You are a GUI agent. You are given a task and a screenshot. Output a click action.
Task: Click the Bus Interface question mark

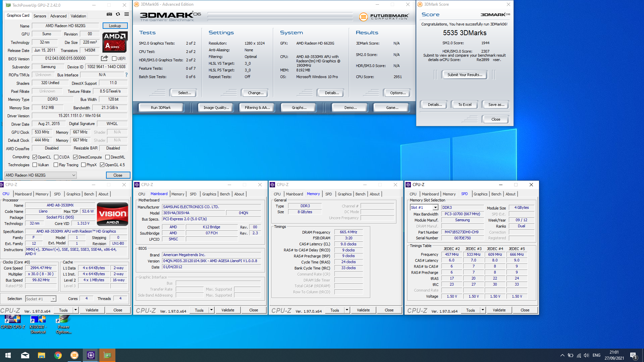click(x=126, y=75)
